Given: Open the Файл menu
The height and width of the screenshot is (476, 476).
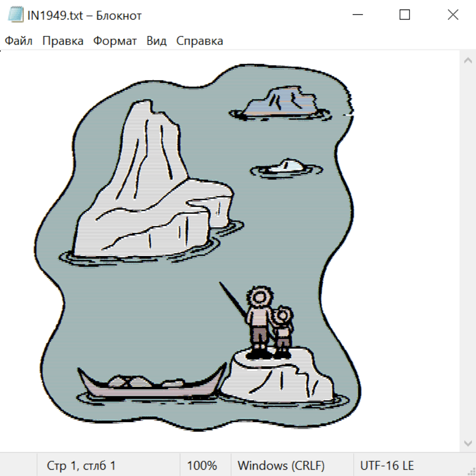Looking at the screenshot, I should coord(19,41).
